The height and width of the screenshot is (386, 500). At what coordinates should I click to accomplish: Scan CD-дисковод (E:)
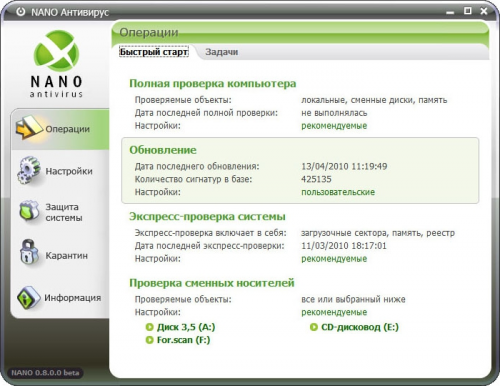[360, 327]
